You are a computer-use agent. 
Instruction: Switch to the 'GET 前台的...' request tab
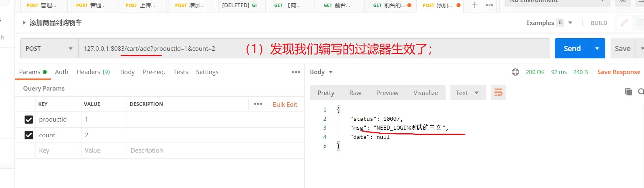(389, 5)
